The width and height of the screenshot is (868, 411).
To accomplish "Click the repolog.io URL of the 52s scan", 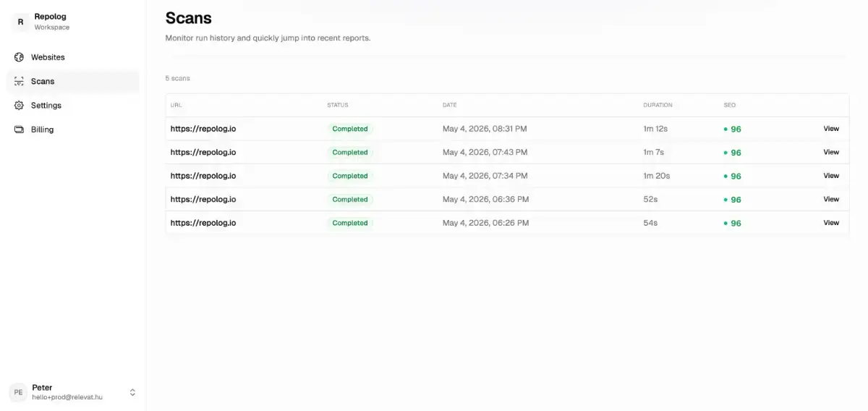I will [203, 199].
